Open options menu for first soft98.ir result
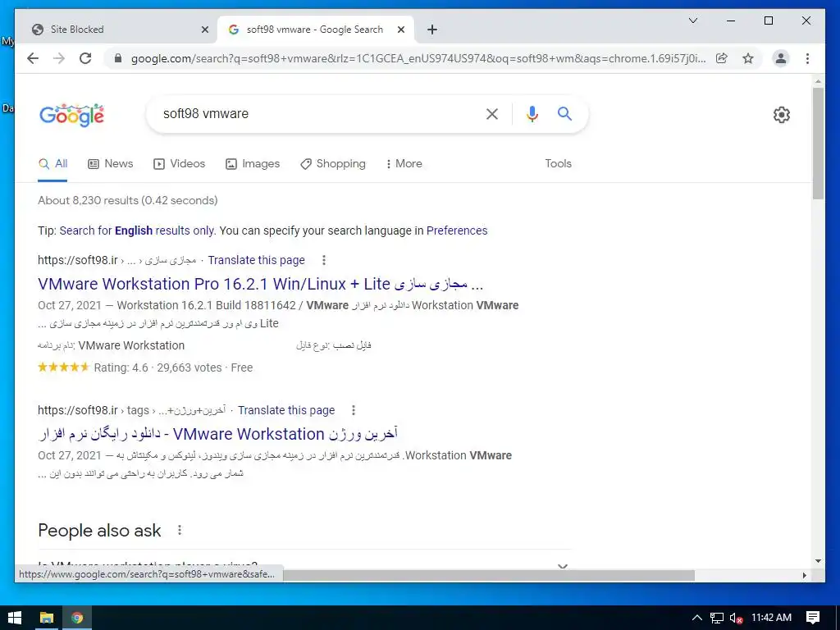 323,260
